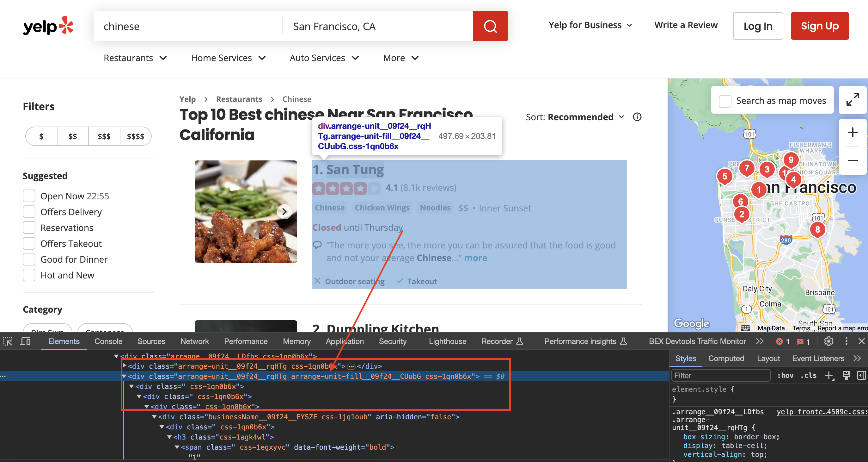This screenshot has width=868, height=462.
Task: Open the Restaurants dropdown menu
Action: pos(136,58)
